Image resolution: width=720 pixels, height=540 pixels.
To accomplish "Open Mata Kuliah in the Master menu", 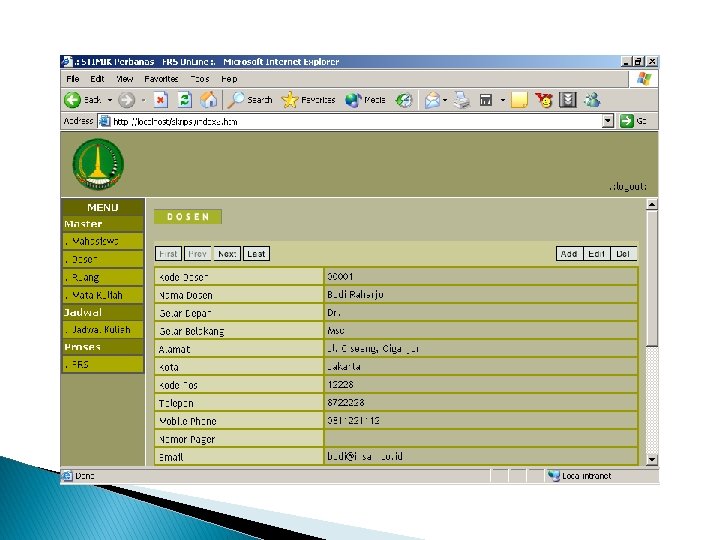I will point(103,295).
